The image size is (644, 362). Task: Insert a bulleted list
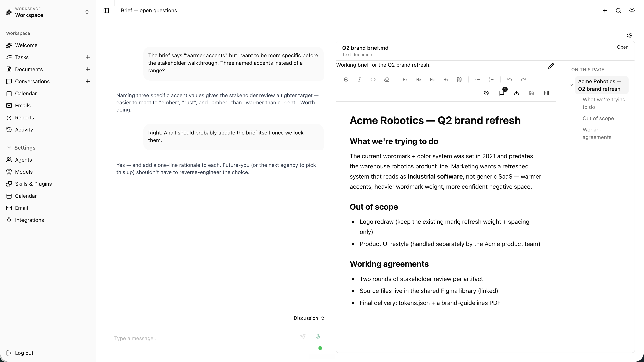tap(478, 79)
